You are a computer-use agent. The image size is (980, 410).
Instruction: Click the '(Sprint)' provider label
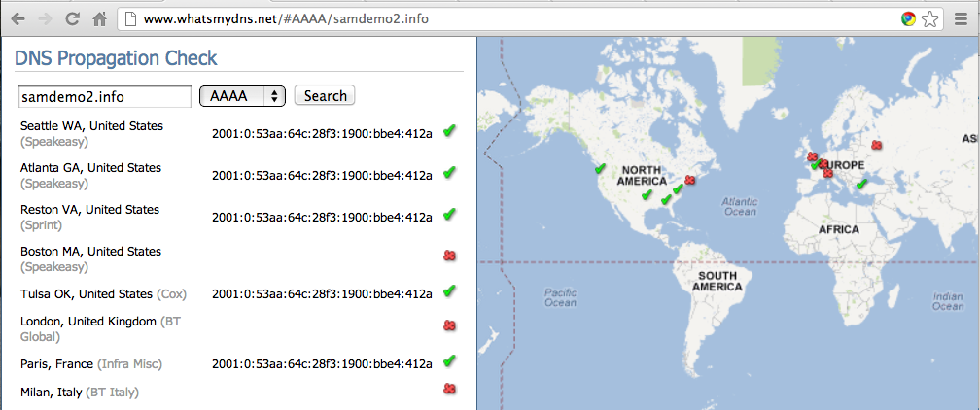click(41, 225)
